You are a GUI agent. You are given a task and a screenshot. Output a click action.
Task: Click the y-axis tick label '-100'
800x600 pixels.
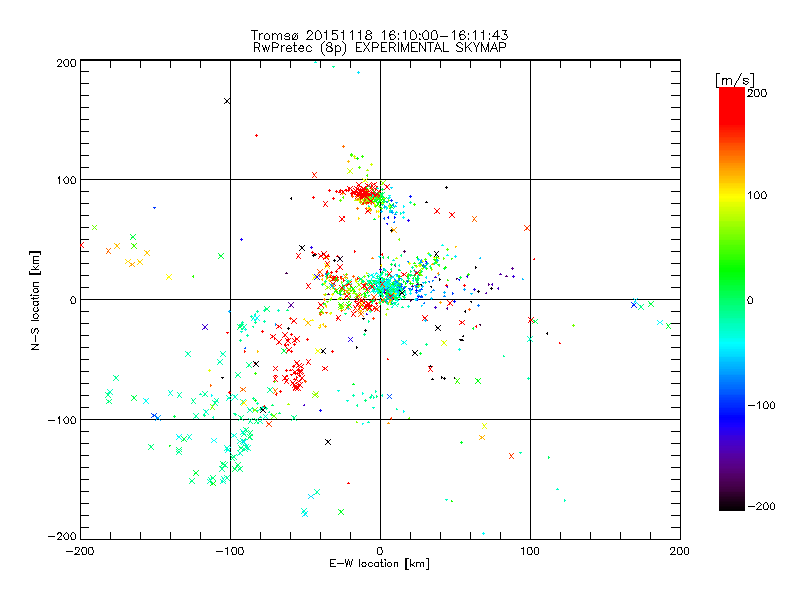coord(62,420)
